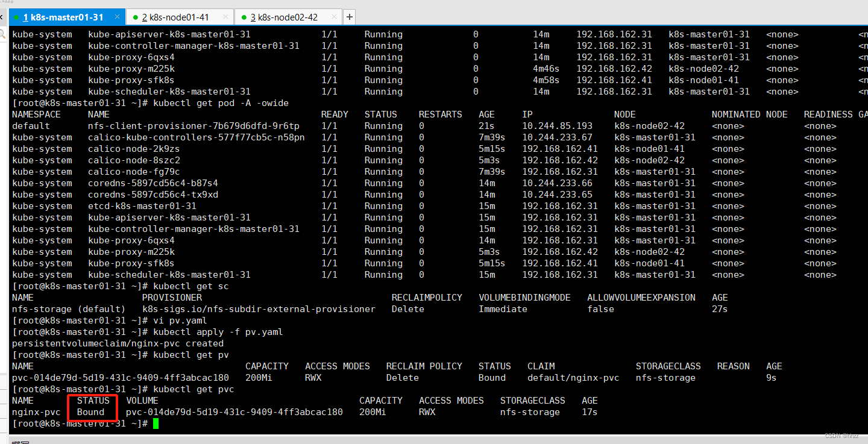Click the 'Immediate' volume binding mode value

click(503, 309)
